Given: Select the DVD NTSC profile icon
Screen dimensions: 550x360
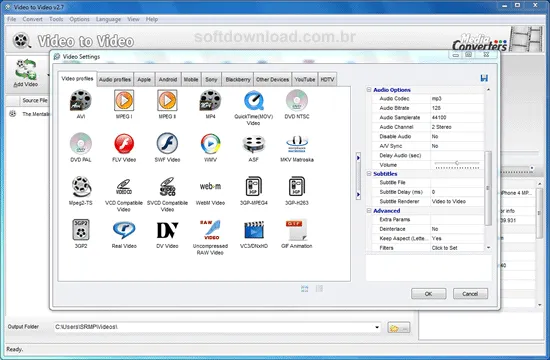Looking at the screenshot, I should [x=297, y=100].
